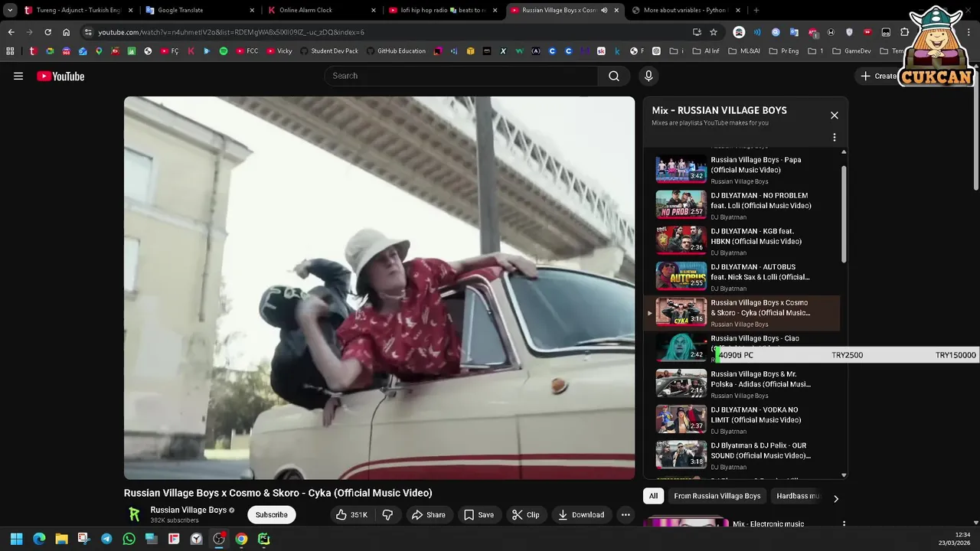
Task: Open Google Chrome taskbar icon
Action: click(x=241, y=539)
